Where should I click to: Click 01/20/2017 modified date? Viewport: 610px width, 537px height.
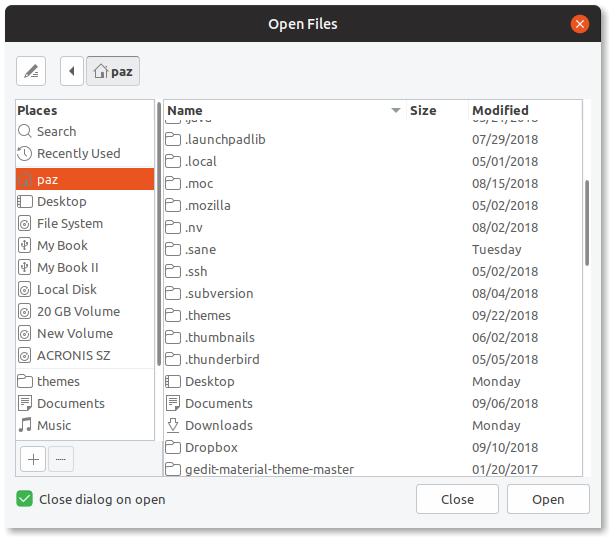505,469
